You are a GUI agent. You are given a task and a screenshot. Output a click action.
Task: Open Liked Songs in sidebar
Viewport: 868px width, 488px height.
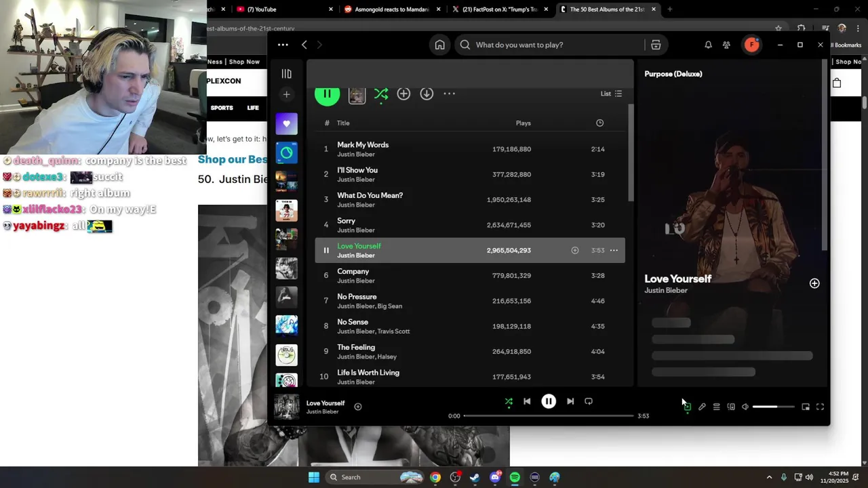coord(286,123)
